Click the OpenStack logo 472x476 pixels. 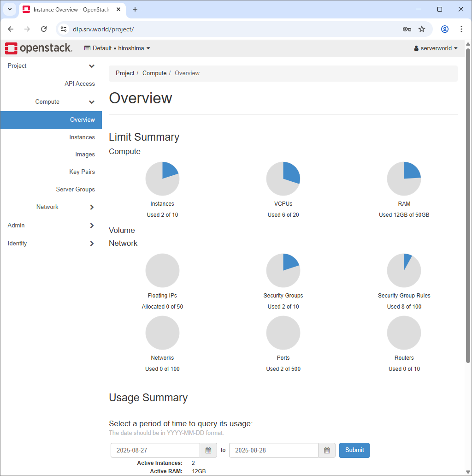click(x=39, y=48)
